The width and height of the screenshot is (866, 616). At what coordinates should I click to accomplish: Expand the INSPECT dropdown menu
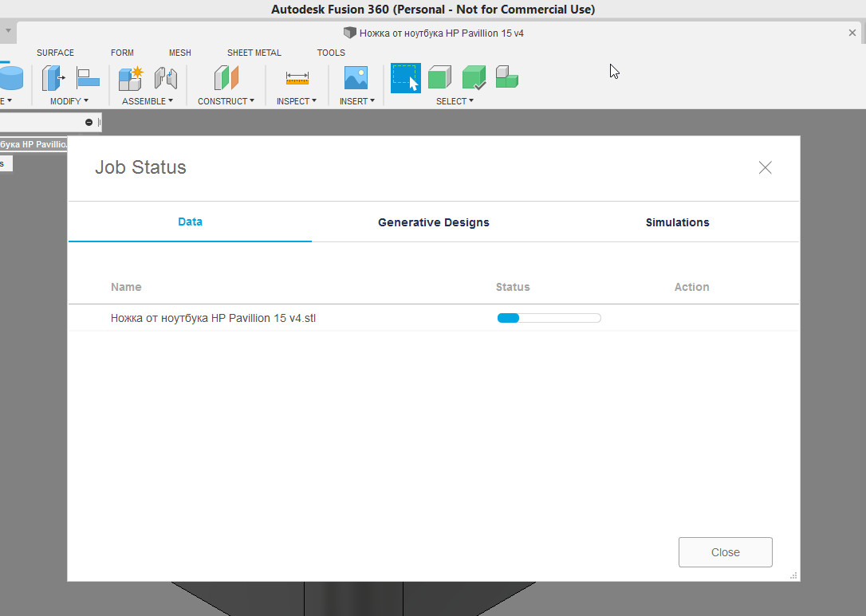[x=297, y=101]
